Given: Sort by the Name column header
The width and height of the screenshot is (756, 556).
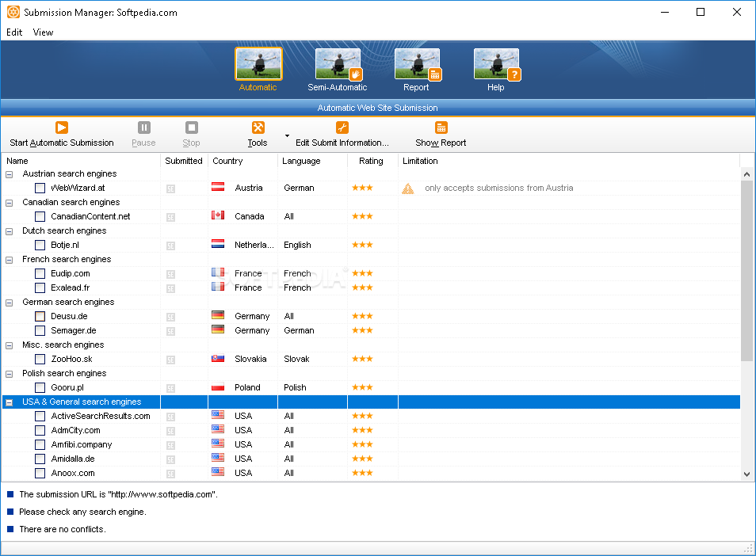Looking at the screenshot, I should coord(81,161).
